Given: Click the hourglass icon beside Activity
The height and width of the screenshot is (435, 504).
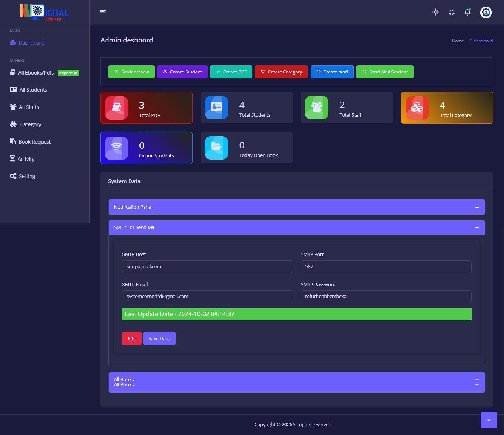Looking at the screenshot, I should pos(12,158).
